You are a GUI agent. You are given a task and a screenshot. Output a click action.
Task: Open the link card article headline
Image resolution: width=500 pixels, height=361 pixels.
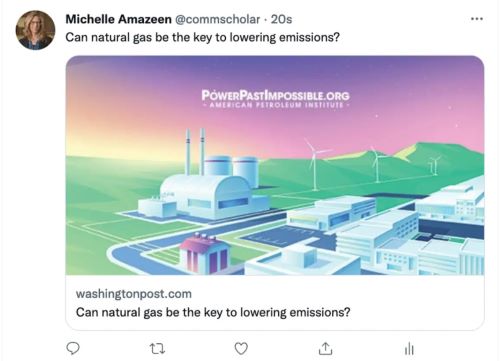coord(213,312)
